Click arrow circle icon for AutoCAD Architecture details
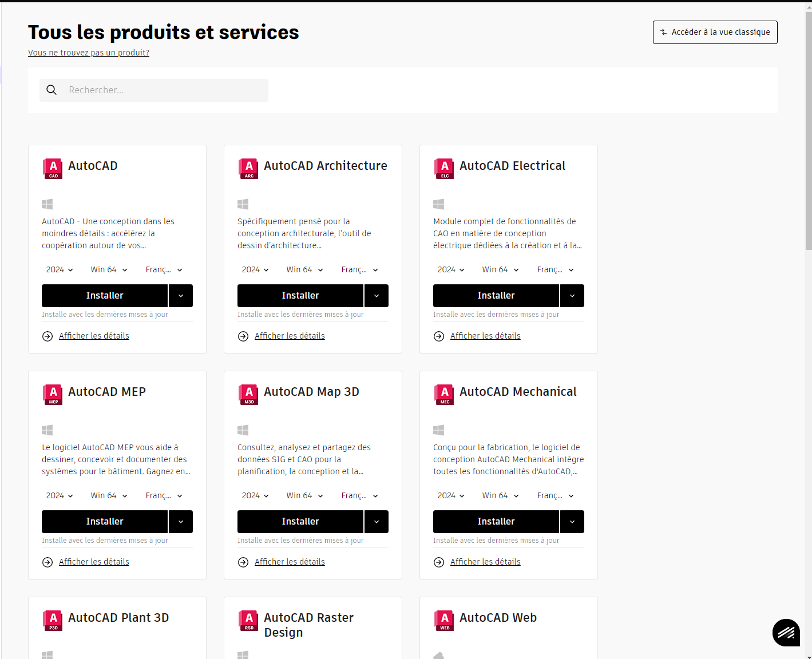Image resolution: width=812 pixels, height=659 pixels. 243,336
